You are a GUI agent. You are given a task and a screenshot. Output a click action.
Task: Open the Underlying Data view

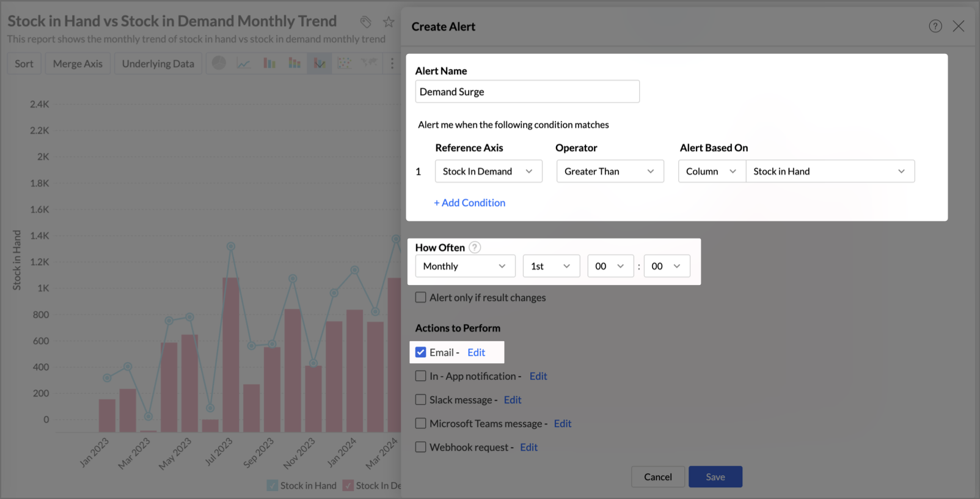pyautogui.click(x=158, y=64)
